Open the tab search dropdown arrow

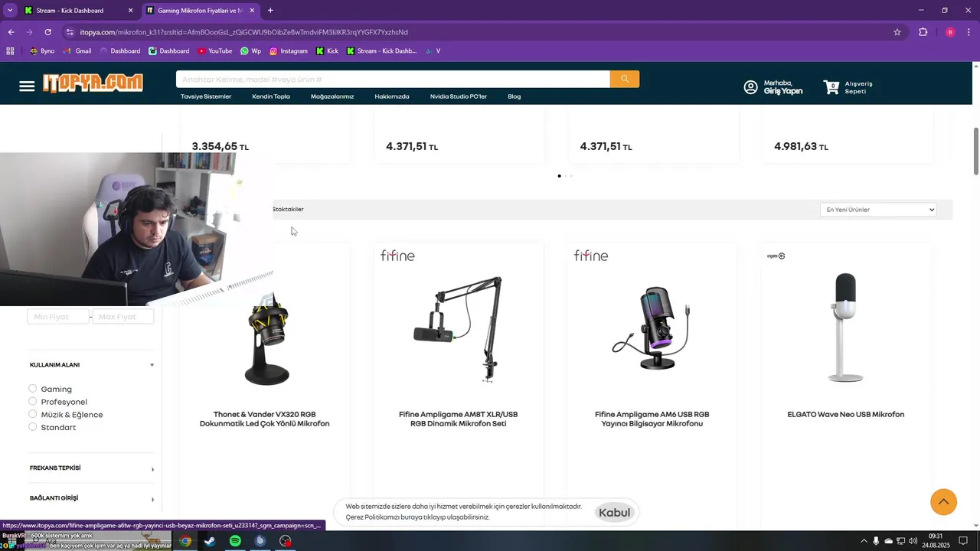point(10,11)
